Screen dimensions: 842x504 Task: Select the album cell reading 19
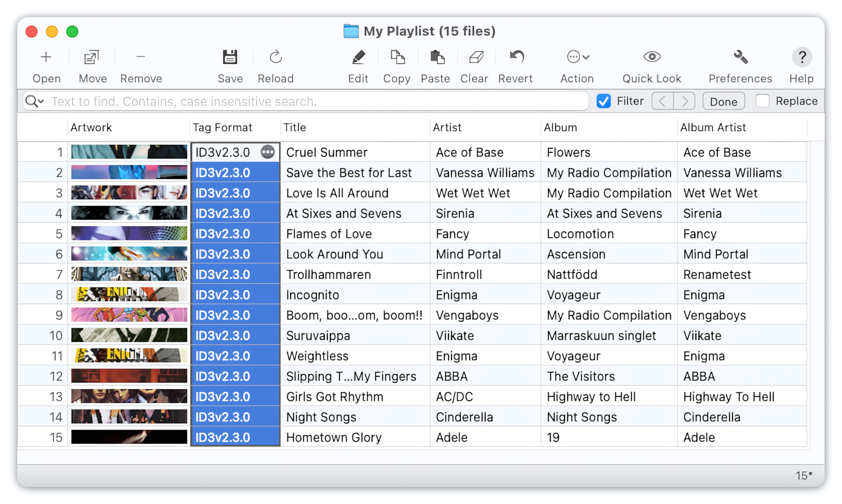(609, 437)
